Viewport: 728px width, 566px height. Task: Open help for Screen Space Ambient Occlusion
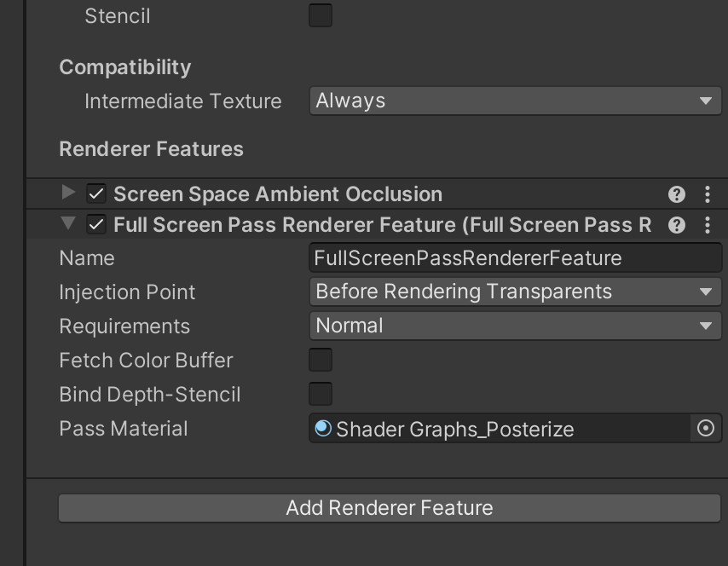(x=677, y=194)
